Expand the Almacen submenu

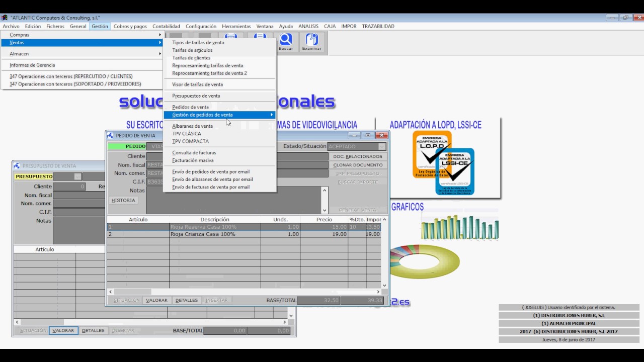click(x=83, y=54)
